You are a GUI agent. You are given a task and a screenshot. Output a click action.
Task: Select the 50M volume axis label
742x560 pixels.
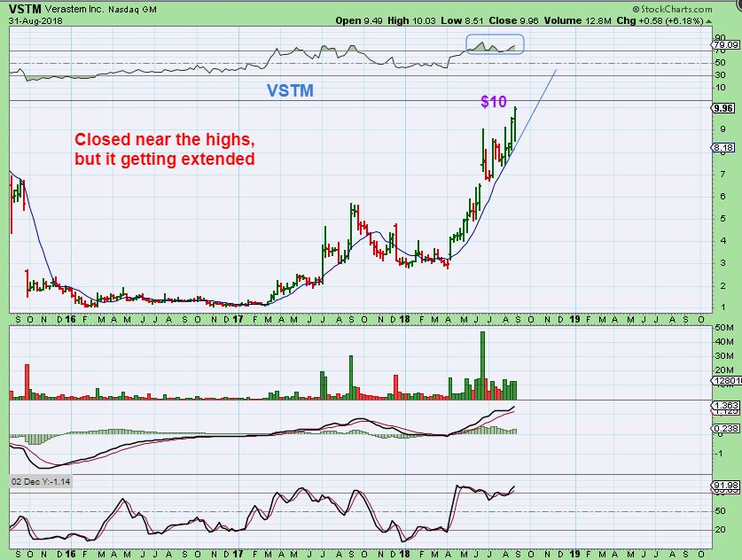[724, 327]
